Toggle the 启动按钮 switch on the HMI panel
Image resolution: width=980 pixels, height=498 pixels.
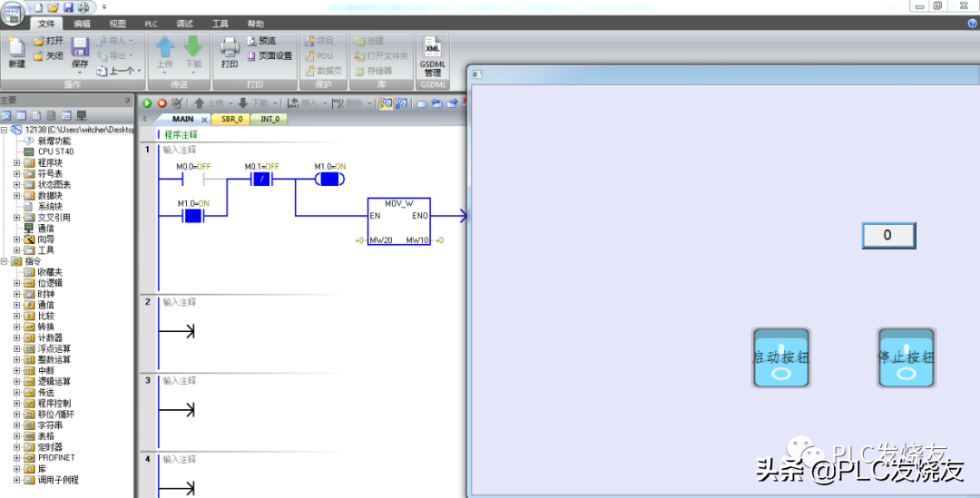click(x=780, y=357)
